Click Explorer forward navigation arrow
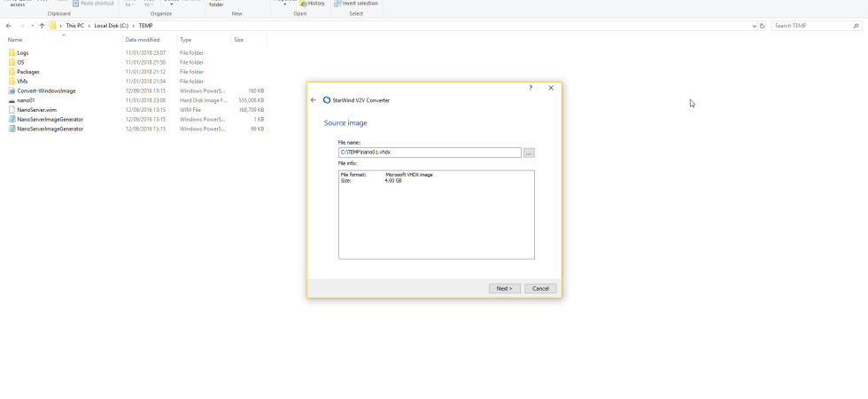Screen dimensions: 868x399 [21, 26]
